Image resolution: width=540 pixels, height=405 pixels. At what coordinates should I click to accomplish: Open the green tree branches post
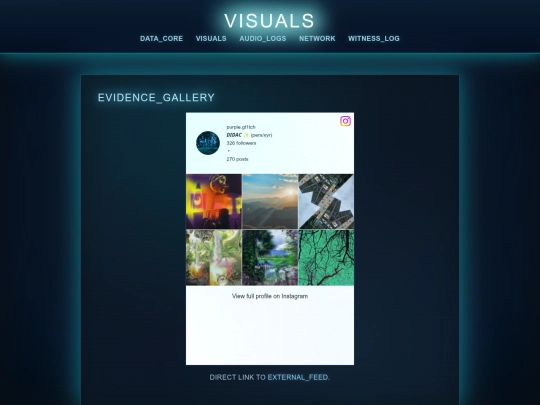point(326,258)
